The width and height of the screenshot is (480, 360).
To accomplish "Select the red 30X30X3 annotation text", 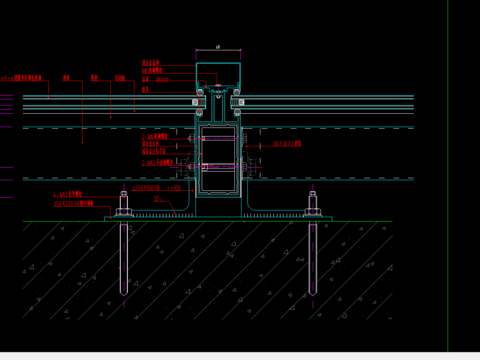I will [x=287, y=143].
